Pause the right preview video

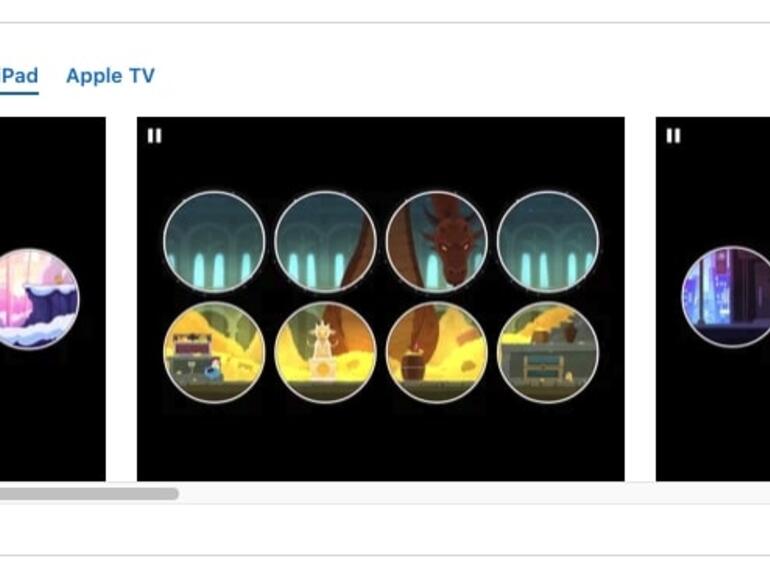click(x=673, y=136)
